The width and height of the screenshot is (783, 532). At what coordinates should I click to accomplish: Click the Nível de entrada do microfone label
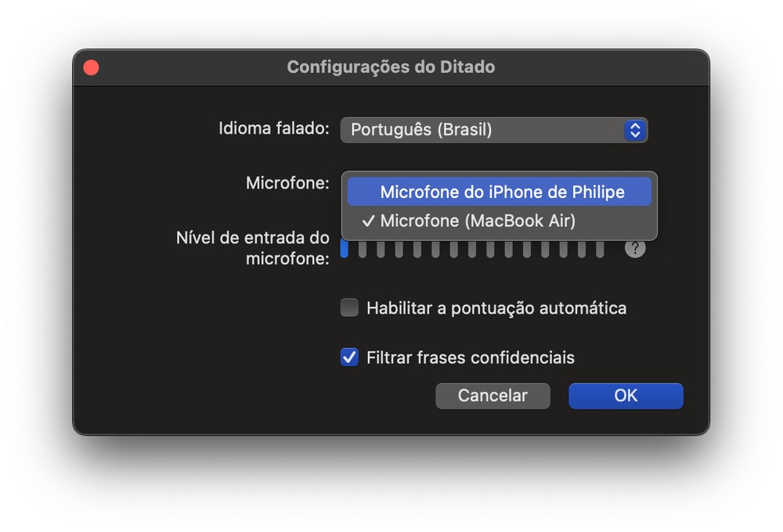pyautogui.click(x=253, y=247)
